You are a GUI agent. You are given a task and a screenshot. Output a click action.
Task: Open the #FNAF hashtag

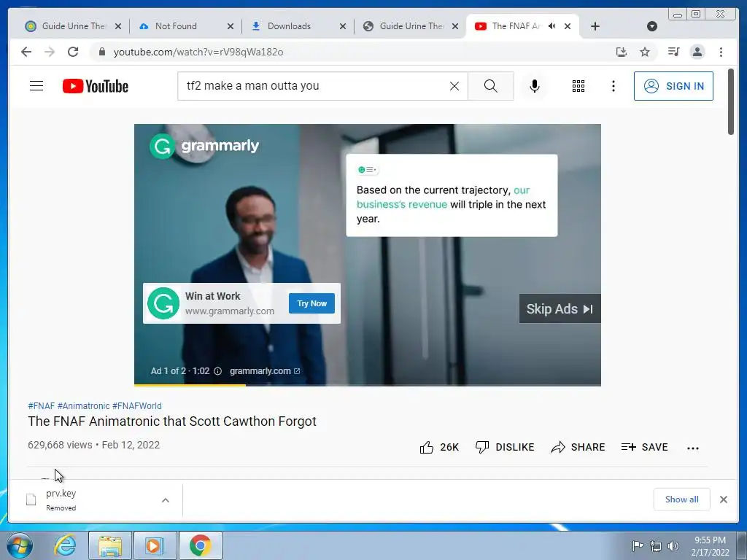(41, 405)
